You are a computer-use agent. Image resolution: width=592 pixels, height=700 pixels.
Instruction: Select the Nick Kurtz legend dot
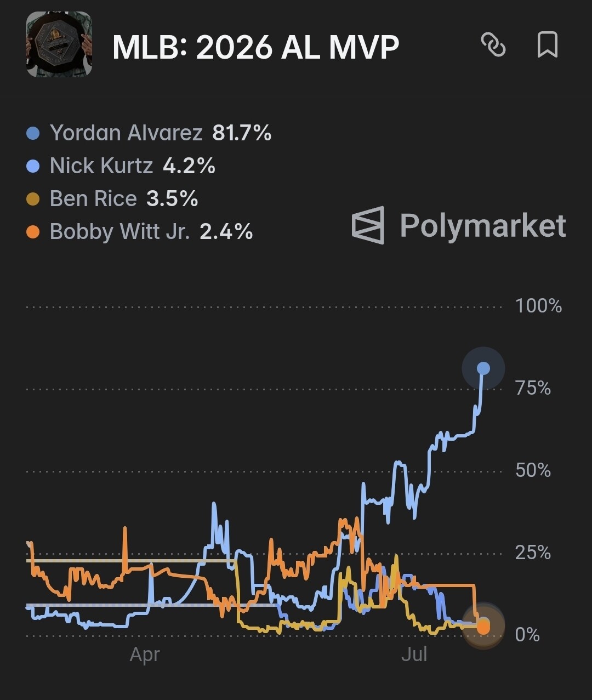click(x=33, y=166)
